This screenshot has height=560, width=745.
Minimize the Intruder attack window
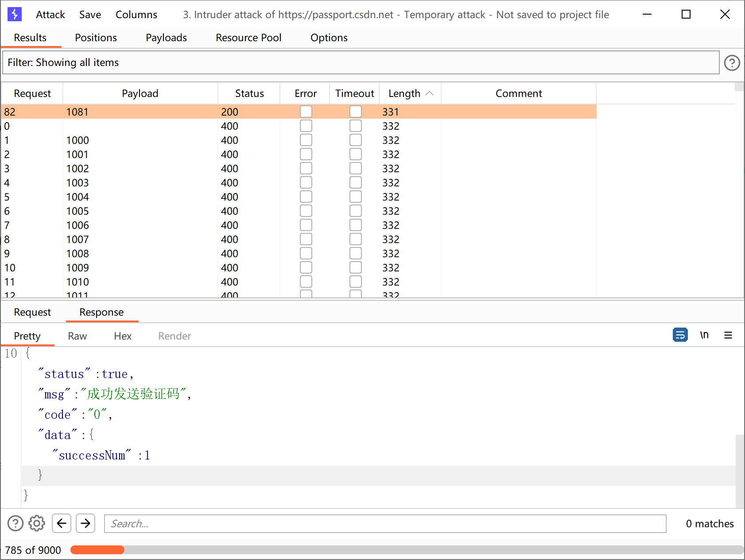647,15
